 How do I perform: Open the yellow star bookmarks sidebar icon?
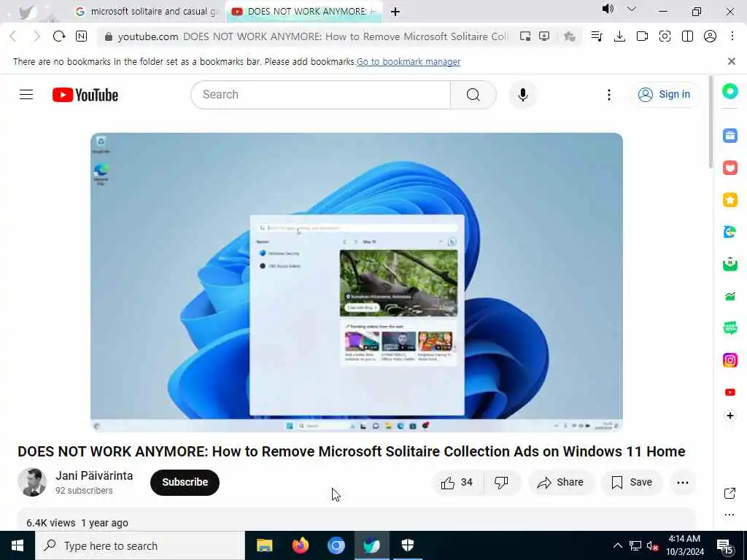pyautogui.click(x=729, y=200)
